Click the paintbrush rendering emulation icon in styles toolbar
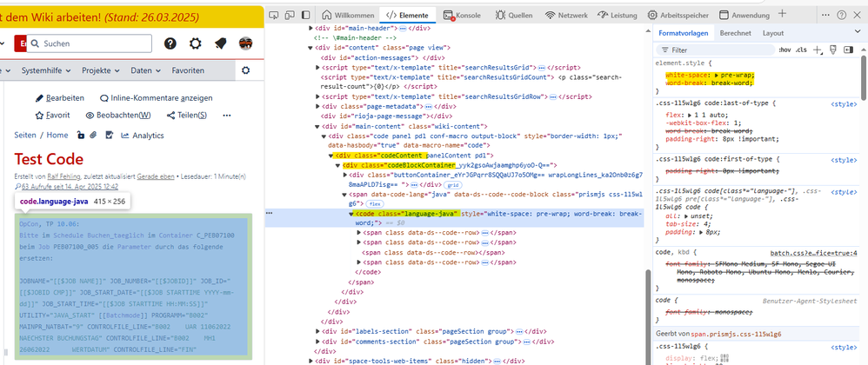Image resolution: width=868 pixels, height=365 pixels. pyautogui.click(x=833, y=50)
